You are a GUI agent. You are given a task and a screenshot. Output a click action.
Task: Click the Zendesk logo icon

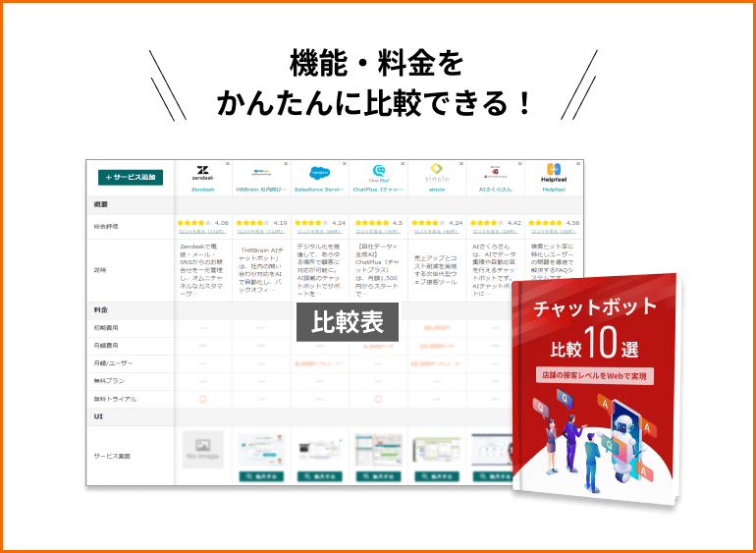click(203, 172)
